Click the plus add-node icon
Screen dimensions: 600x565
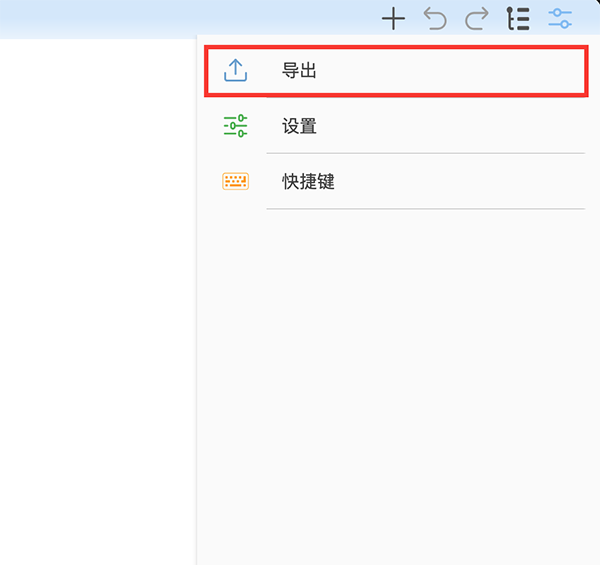393,18
